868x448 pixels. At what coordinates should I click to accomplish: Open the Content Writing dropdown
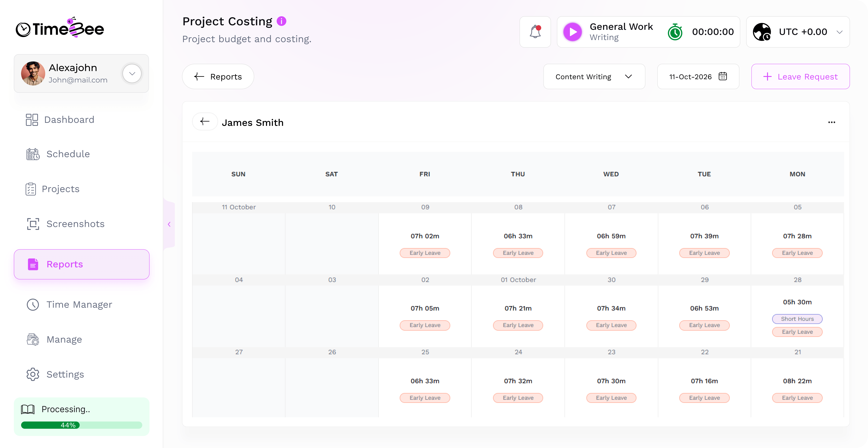coord(594,76)
